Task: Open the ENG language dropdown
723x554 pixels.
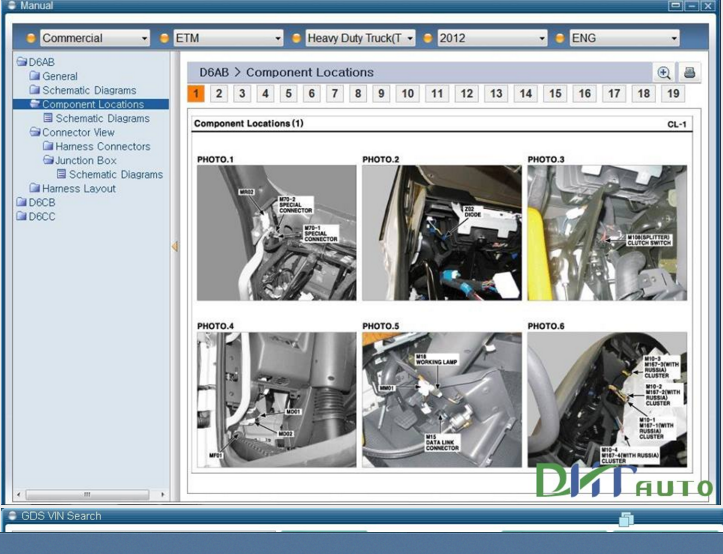Action: pos(624,38)
